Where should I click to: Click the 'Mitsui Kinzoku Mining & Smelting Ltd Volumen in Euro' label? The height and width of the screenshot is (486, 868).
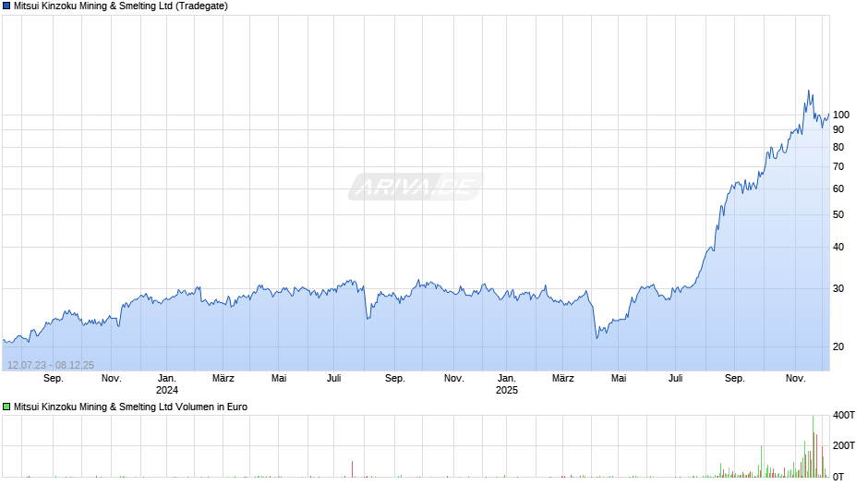tap(130, 407)
